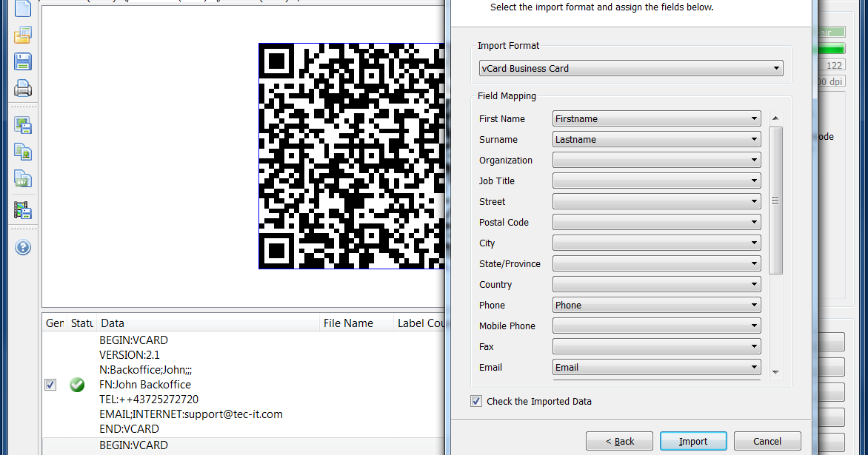Save the current barcode
Viewport: 868px width, 455px height.
(x=23, y=61)
